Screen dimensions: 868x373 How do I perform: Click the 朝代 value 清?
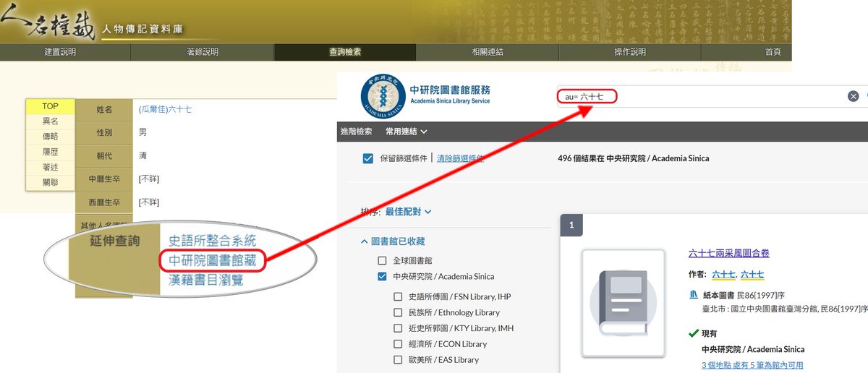[x=142, y=156]
